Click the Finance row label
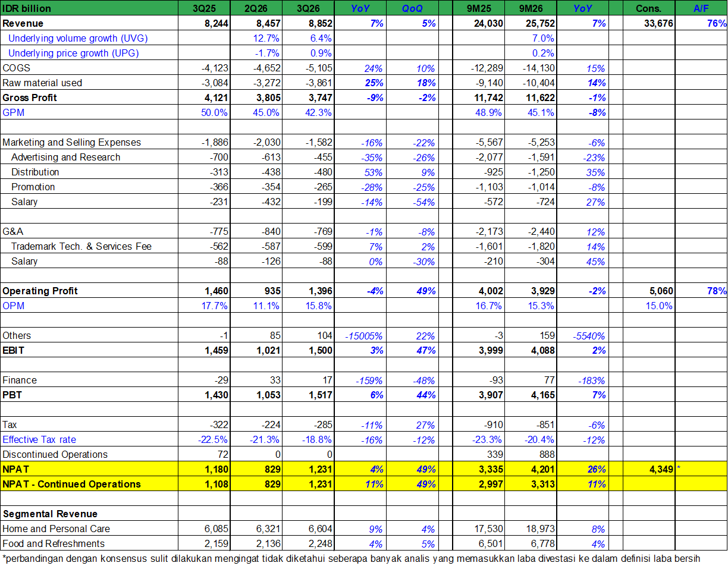The image size is (728, 566). coord(20,380)
